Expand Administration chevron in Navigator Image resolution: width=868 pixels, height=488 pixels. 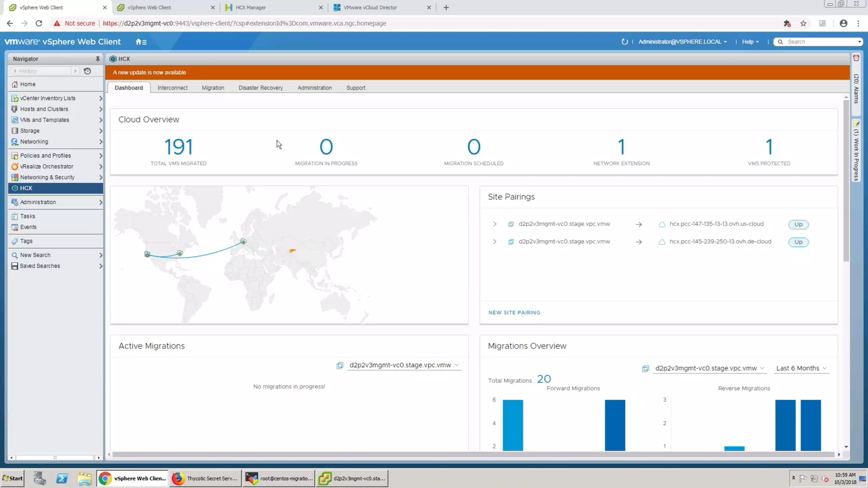point(100,202)
